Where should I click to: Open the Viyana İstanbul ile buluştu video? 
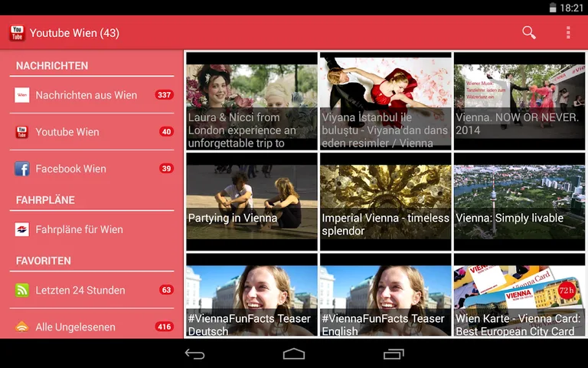click(x=386, y=101)
